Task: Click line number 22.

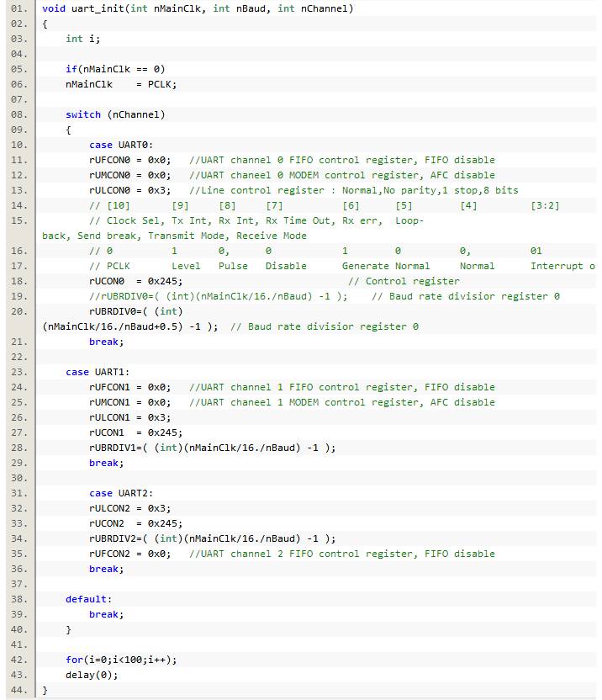Action: pyautogui.click(x=18, y=358)
